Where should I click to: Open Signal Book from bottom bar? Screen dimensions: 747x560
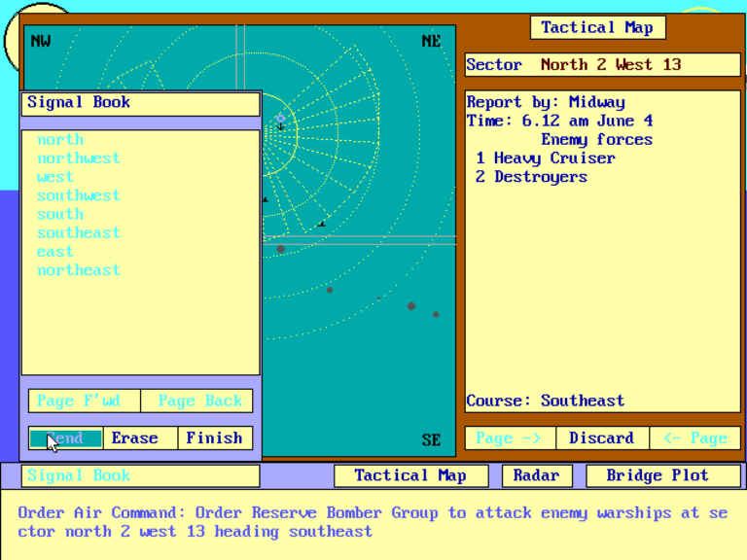143,475
